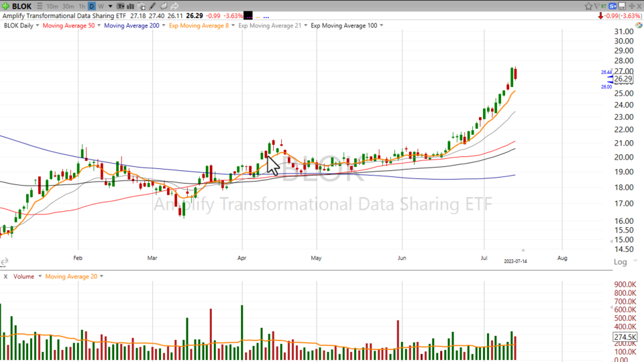Expand the Volume indicator dropdown
This screenshot has width=644, height=362.
point(40,276)
